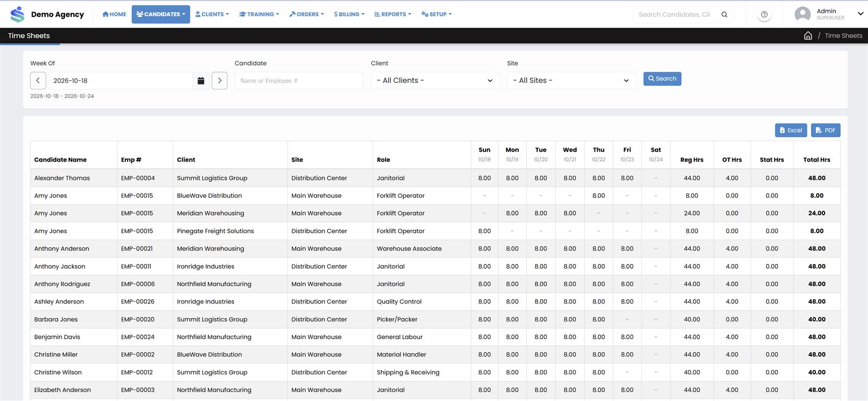Select Alexander Thomas row name

pyautogui.click(x=62, y=178)
